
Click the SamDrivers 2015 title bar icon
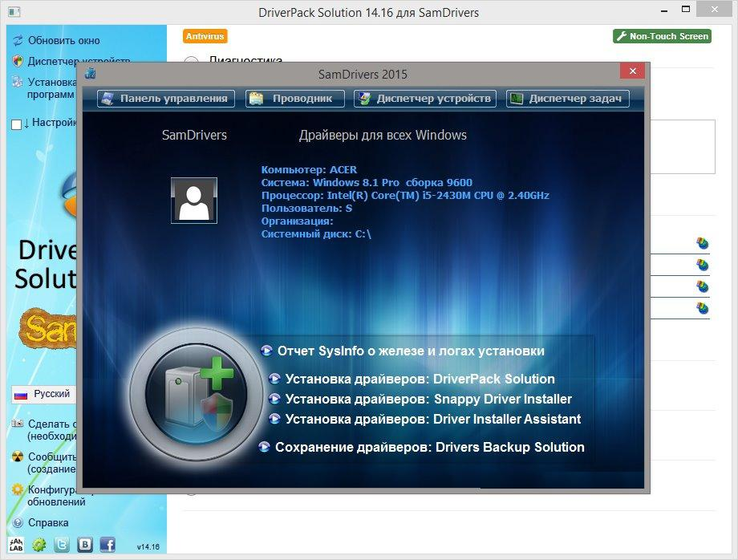91,74
